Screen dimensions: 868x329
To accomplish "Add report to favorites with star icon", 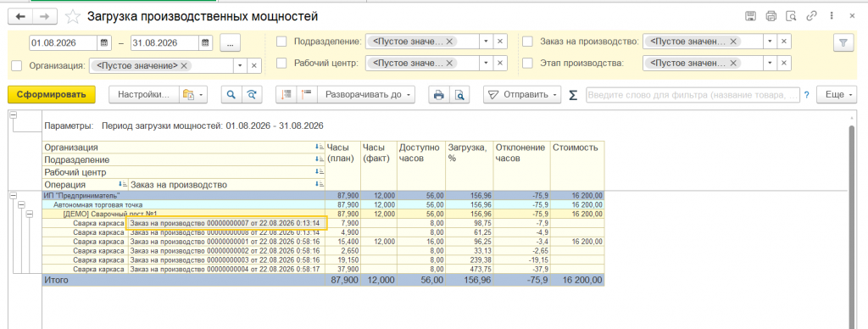I will [x=73, y=17].
